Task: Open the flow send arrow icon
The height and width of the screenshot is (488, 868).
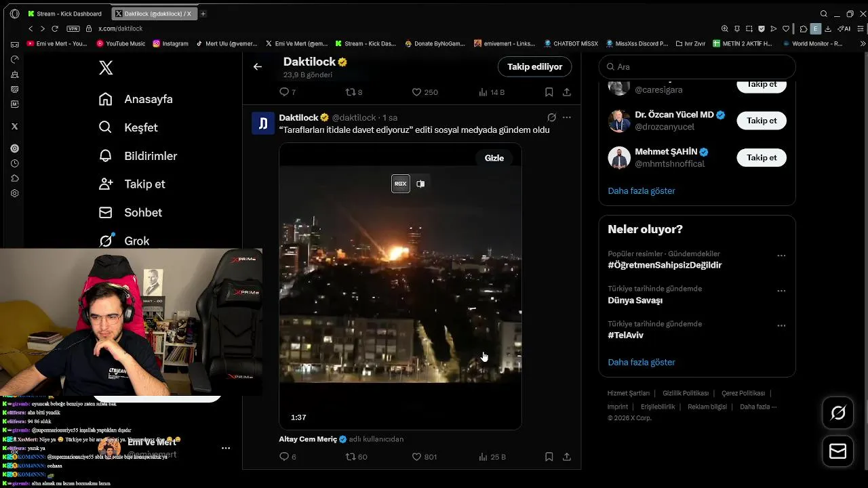Action: tap(774, 28)
